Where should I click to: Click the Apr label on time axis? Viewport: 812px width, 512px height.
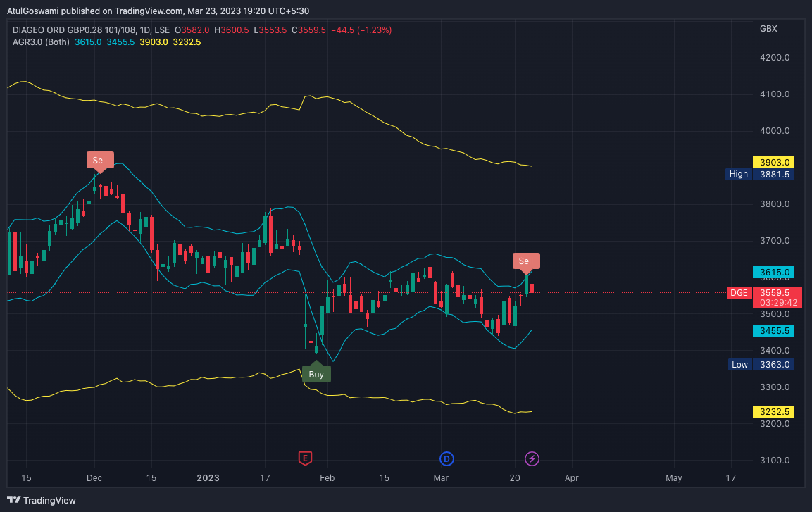(x=571, y=477)
